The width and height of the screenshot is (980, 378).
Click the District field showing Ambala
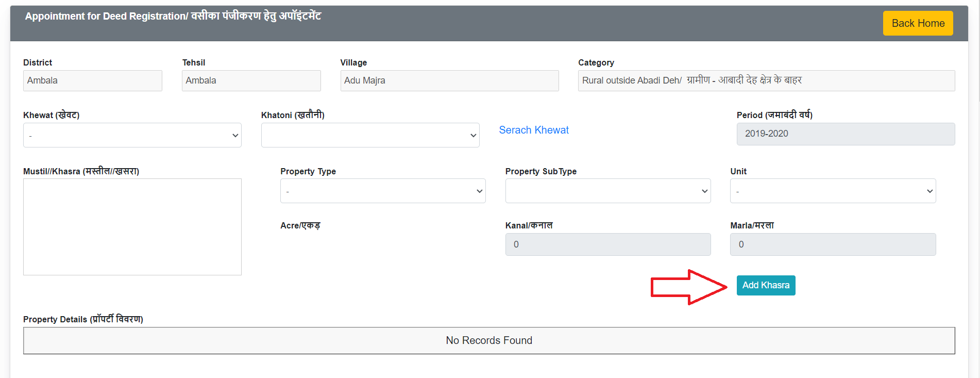(x=93, y=80)
